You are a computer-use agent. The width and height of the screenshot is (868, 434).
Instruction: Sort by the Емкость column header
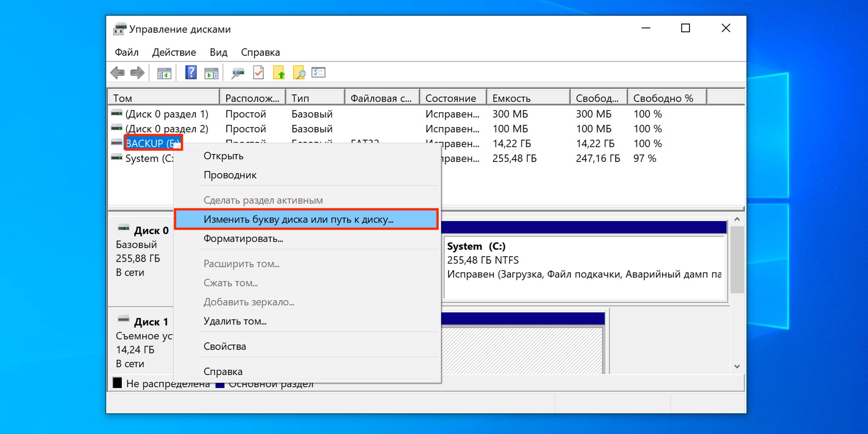pyautogui.click(x=529, y=98)
